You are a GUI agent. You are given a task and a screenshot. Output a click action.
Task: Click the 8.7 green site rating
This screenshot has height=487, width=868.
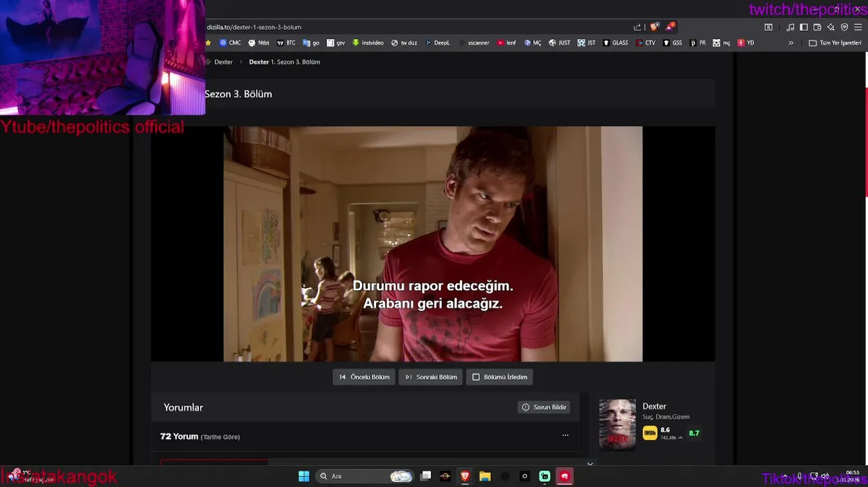click(x=694, y=433)
